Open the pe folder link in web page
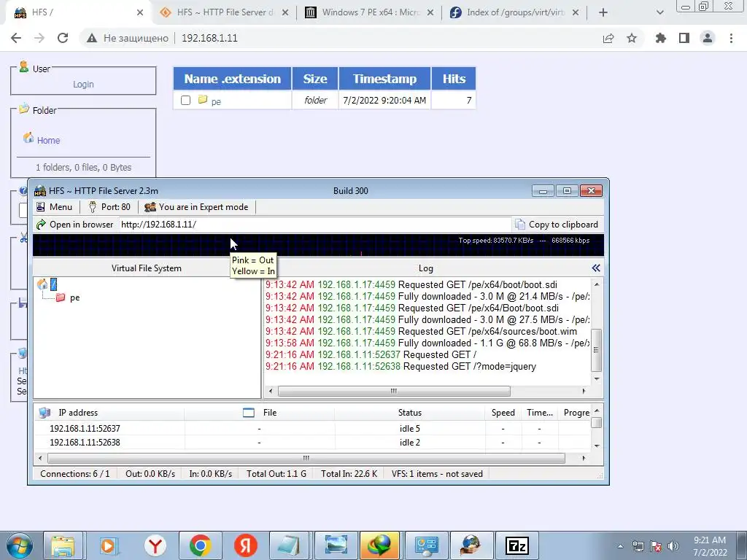 pos(216,101)
